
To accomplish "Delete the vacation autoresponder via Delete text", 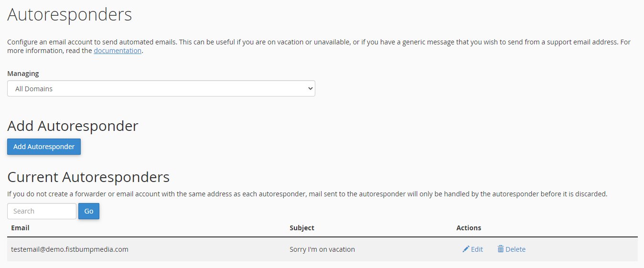I will 515,249.
